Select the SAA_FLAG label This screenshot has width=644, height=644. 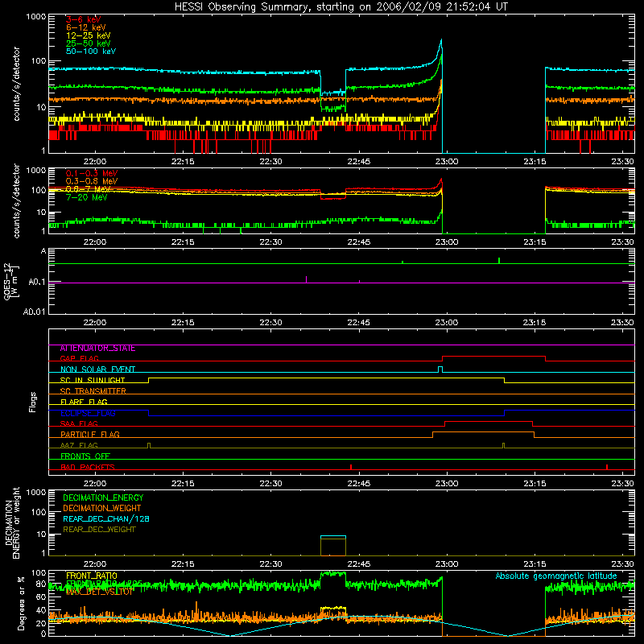click(79, 424)
